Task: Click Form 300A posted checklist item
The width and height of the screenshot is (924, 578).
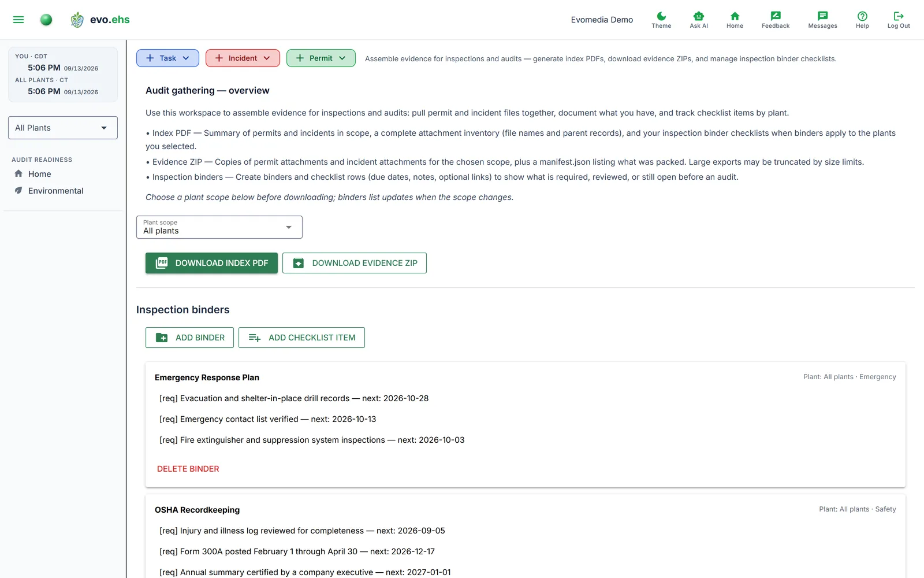Action: 297,551
